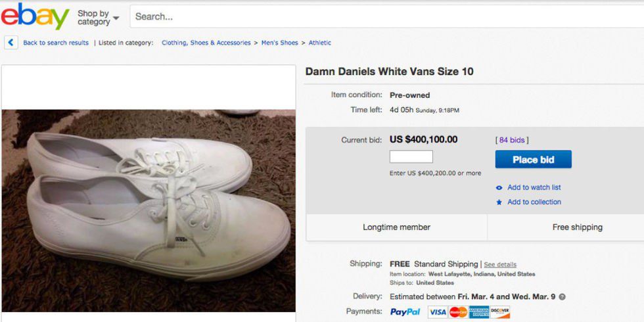
Task: Click Add to watch list
Action: [x=534, y=187]
